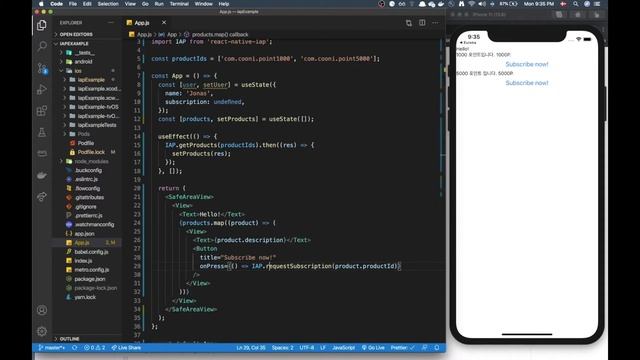Open the Docker view in activity bar
The image size is (640, 360).
42,175
